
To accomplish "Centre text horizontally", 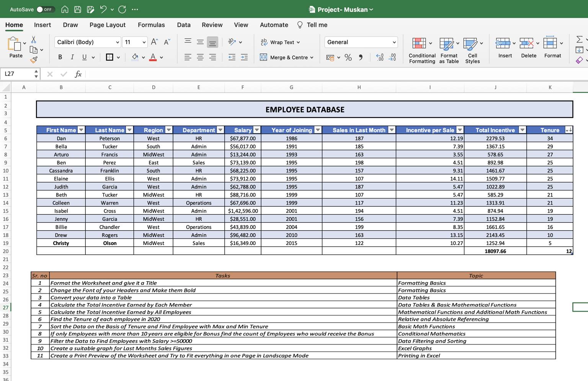I will click(200, 57).
